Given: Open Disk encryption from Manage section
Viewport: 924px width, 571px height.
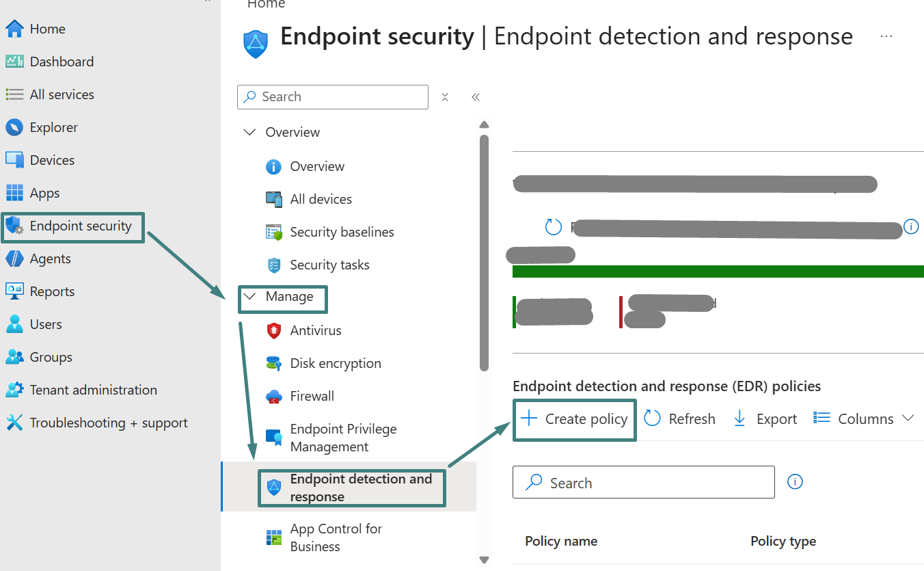Looking at the screenshot, I should 335,364.
